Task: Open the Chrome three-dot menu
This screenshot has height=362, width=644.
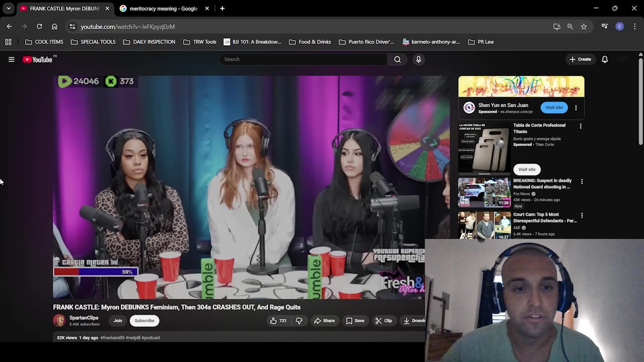Action: 634,27
